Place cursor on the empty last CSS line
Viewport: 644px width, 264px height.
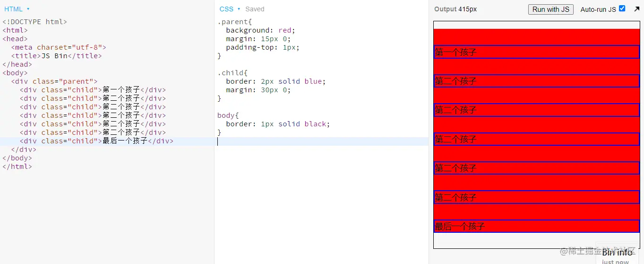coord(321,141)
